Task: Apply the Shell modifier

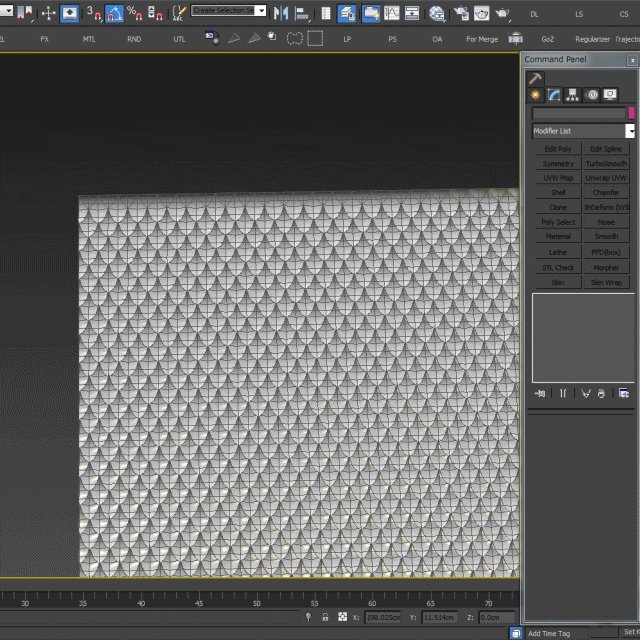Action: coord(558,193)
